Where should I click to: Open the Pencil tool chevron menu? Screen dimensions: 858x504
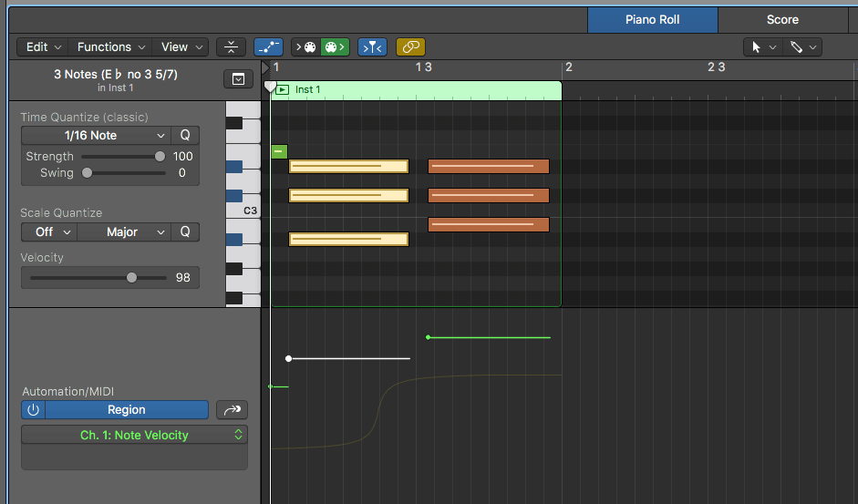[x=813, y=47]
